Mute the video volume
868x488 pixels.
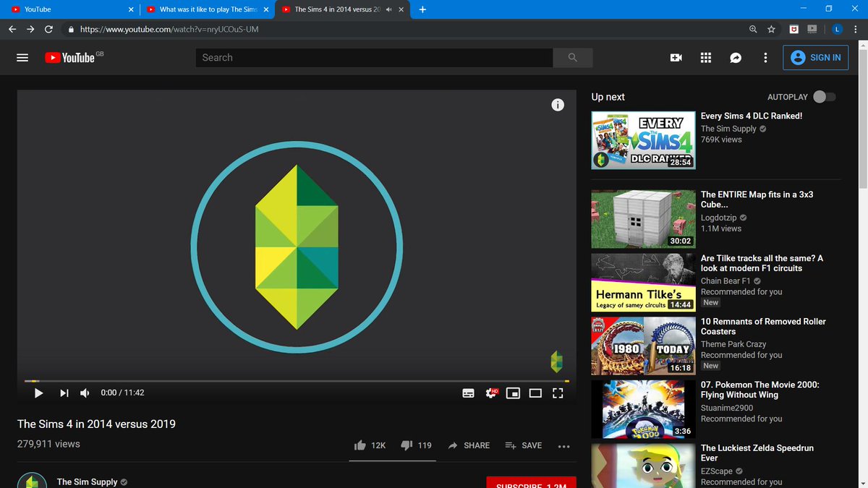(85, 393)
